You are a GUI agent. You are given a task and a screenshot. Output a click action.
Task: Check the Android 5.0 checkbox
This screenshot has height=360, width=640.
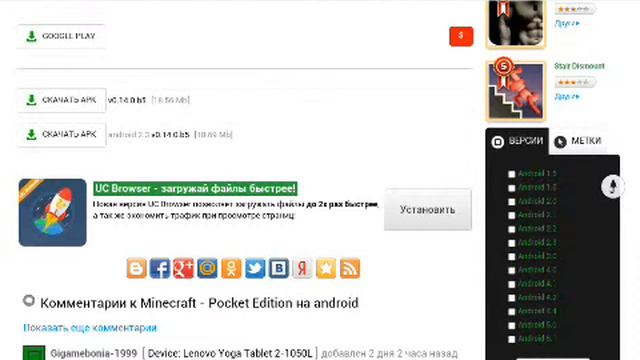[x=511, y=326]
